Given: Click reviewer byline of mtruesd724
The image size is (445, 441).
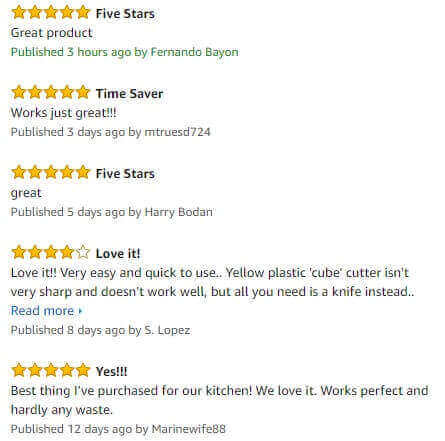Looking at the screenshot, I should click(x=111, y=132).
